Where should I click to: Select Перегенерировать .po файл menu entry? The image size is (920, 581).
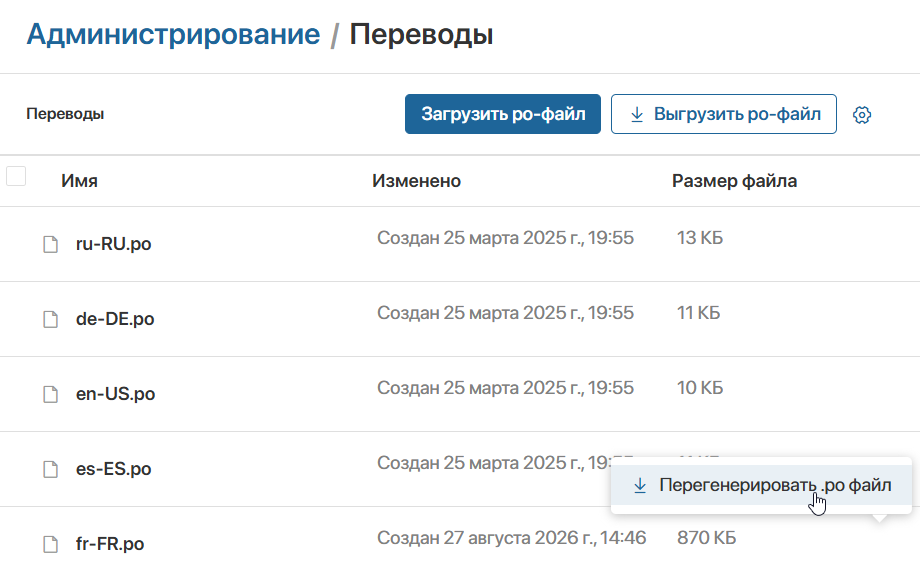pos(762,485)
